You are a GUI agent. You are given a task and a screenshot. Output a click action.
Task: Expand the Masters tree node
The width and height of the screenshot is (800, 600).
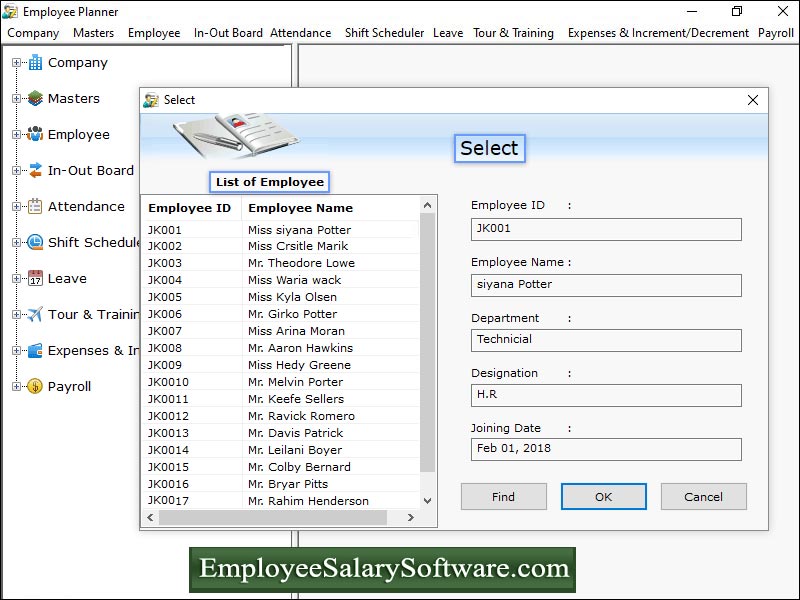(x=17, y=98)
